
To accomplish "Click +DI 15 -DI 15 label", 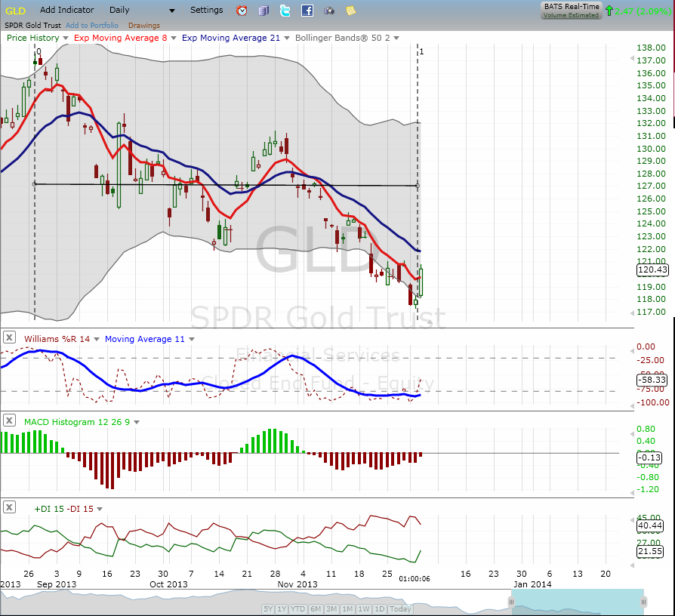I will pyautogui.click(x=63, y=509).
